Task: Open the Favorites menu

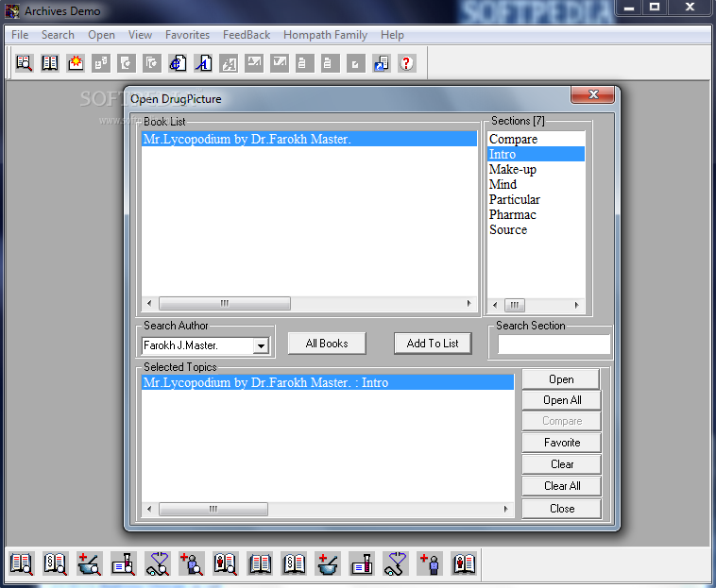Action: point(187,35)
